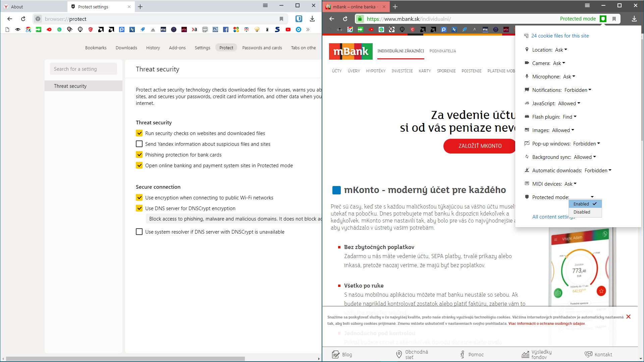Open the 24 cookie files link

tap(560, 36)
